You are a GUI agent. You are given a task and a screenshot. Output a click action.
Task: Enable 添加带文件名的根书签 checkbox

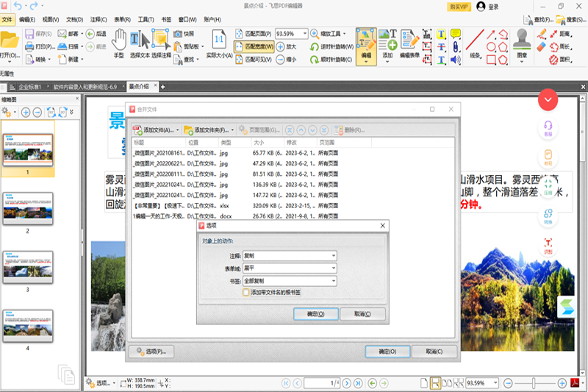click(x=246, y=292)
